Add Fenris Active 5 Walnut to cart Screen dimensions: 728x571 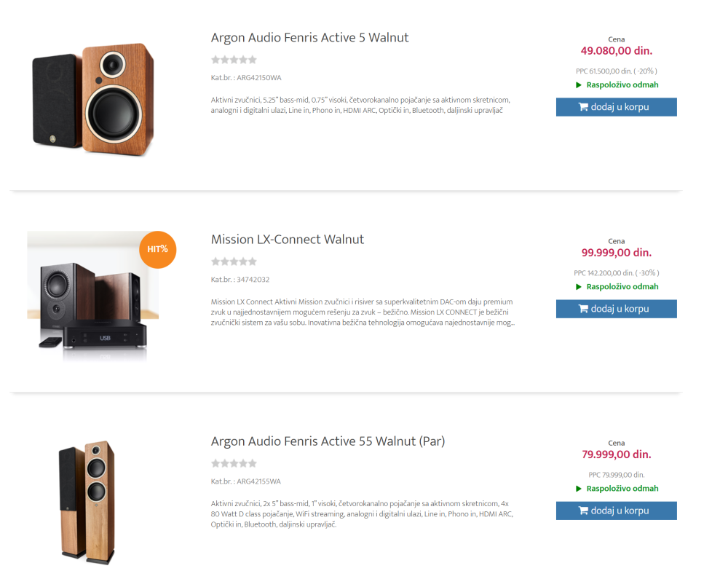coord(616,107)
